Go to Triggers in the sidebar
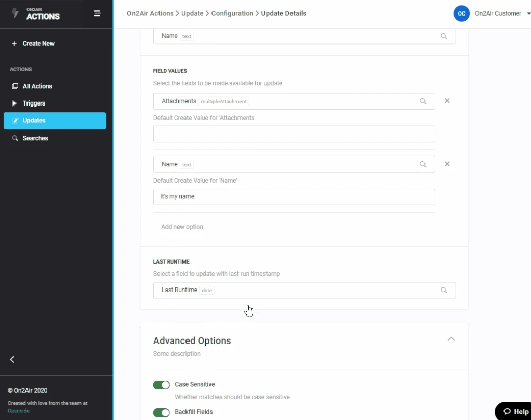This screenshot has height=420, width=531. pyautogui.click(x=34, y=103)
